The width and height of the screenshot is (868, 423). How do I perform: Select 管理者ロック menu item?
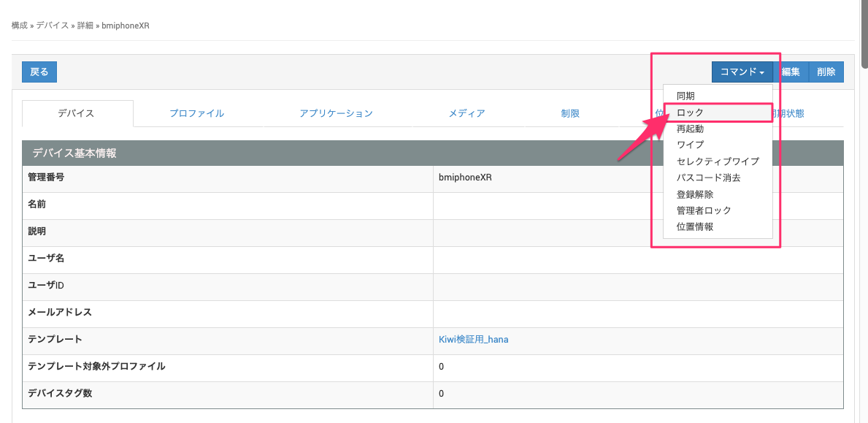(704, 210)
